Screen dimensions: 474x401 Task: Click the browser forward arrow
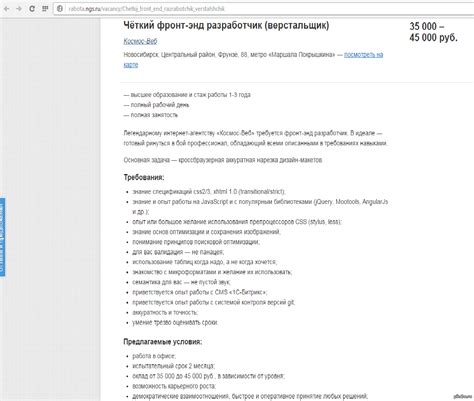click(x=19, y=9)
